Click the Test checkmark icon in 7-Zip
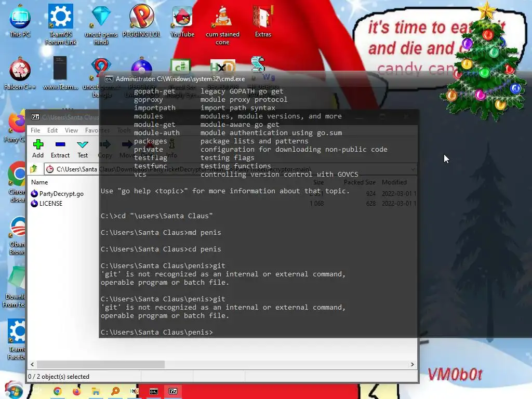Screen dimensions: 532x399 (83, 144)
